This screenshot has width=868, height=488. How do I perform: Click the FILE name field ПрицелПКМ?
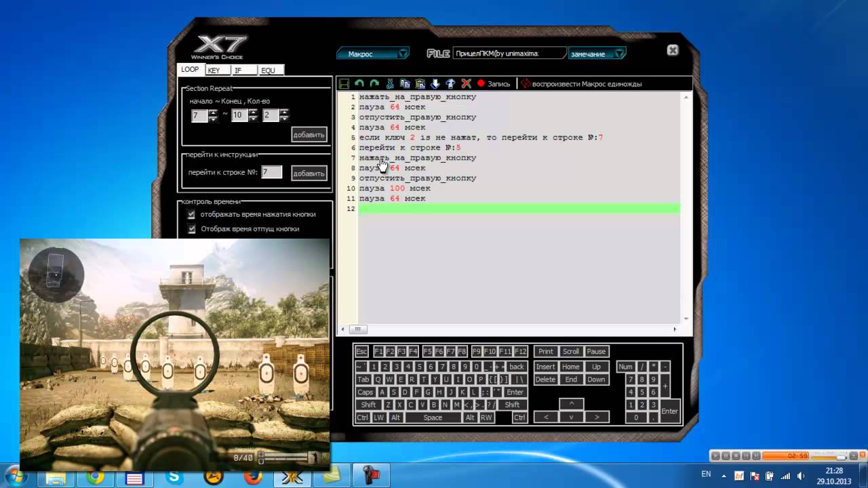point(509,54)
